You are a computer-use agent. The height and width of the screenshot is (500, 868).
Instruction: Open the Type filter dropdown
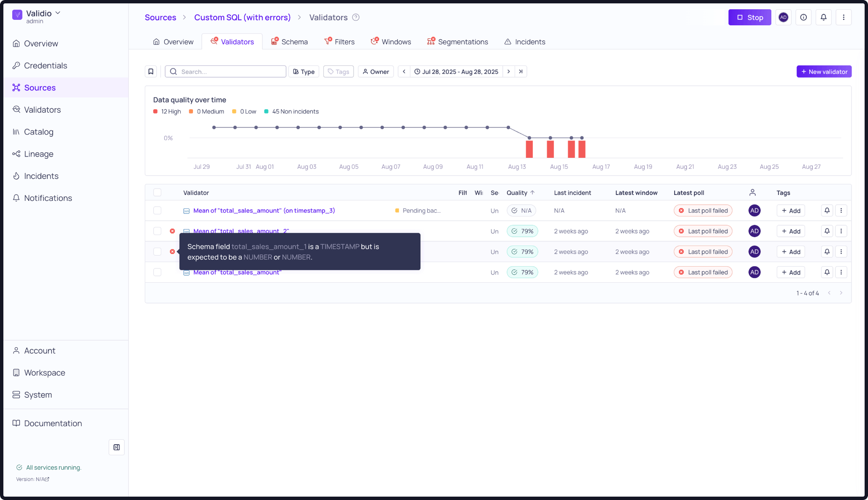tap(304, 71)
